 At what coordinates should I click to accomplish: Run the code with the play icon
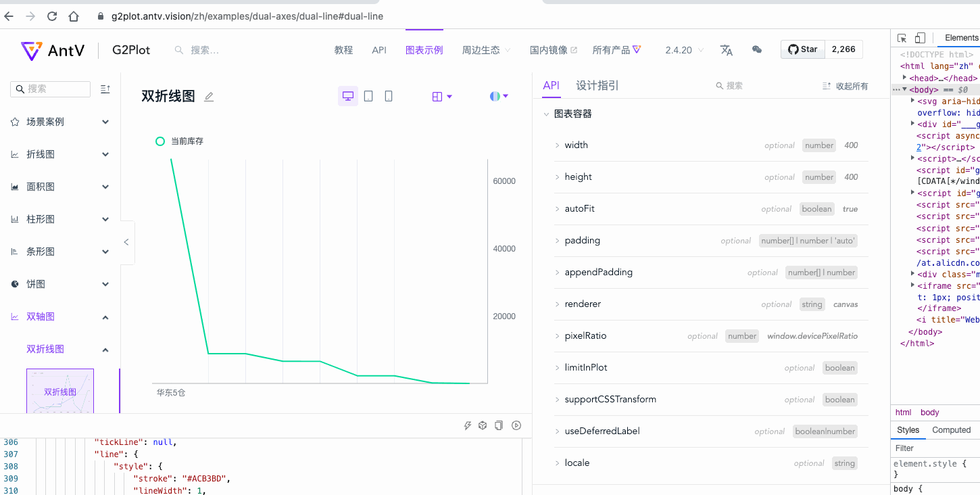pyautogui.click(x=516, y=425)
